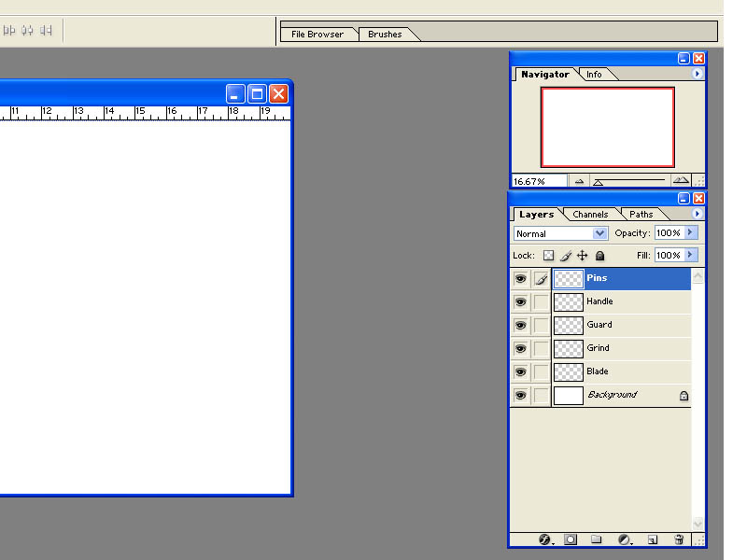Viewport: 747px width, 560px height.
Task: Lock layer position with the move icon
Action: (582, 256)
